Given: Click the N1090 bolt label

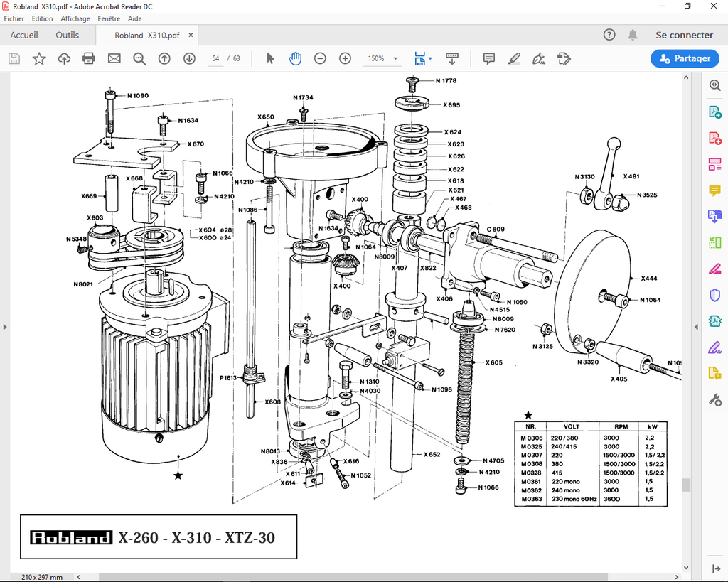Looking at the screenshot, I should [x=139, y=96].
